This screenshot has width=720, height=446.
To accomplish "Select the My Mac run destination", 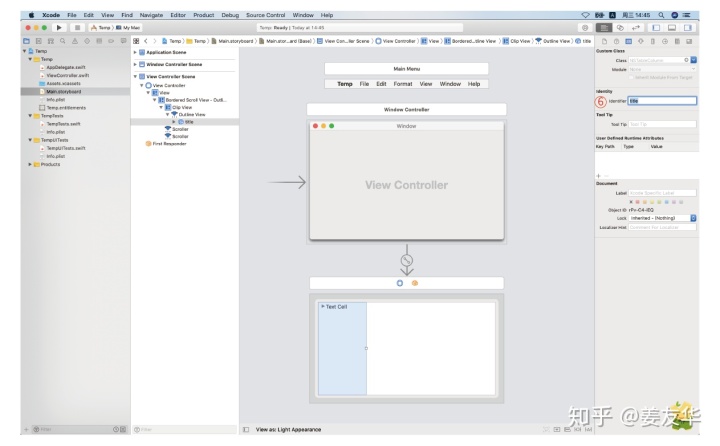I will pyautogui.click(x=128, y=28).
